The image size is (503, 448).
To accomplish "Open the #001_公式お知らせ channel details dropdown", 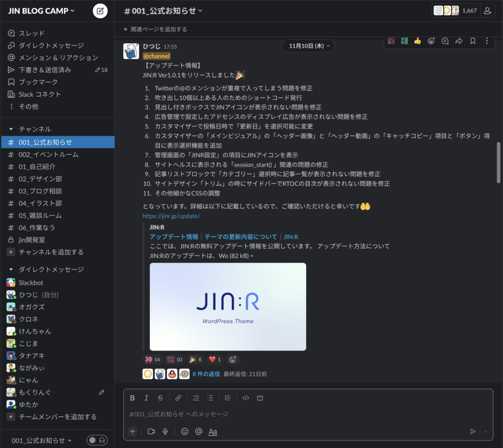I will point(163,11).
